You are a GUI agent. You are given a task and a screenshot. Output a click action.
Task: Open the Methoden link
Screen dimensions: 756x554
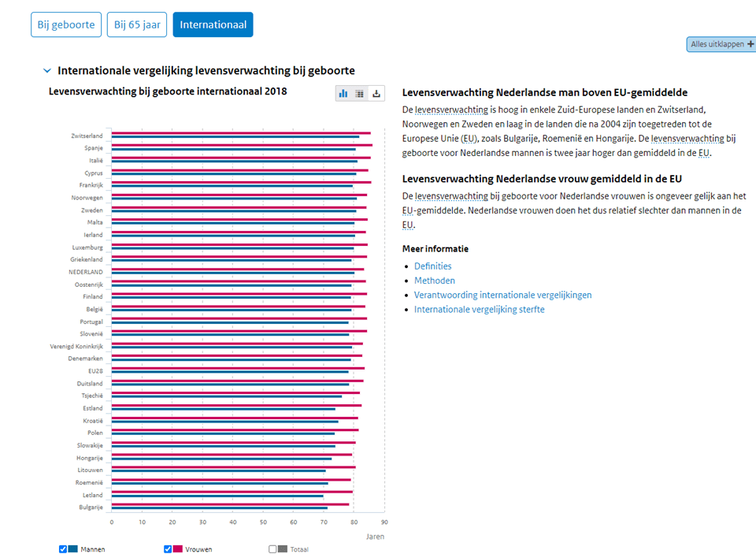tap(434, 281)
